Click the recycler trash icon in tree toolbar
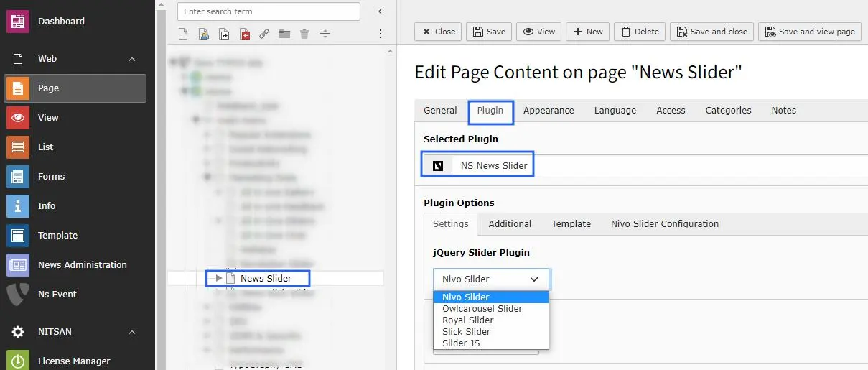The height and width of the screenshot is (370, 868). click(x=304, y=34)
